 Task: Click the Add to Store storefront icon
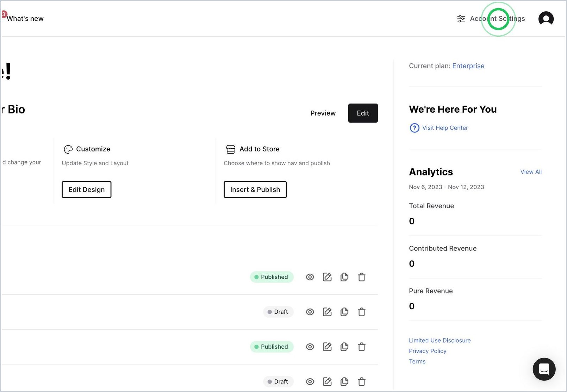pyautogui.click(x=231, y=149)
